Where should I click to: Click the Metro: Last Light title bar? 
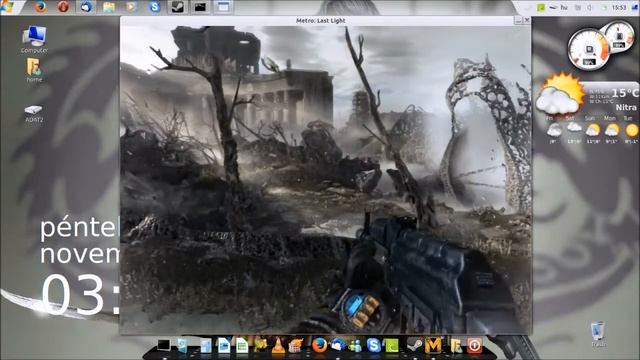[x=320, y=20]
